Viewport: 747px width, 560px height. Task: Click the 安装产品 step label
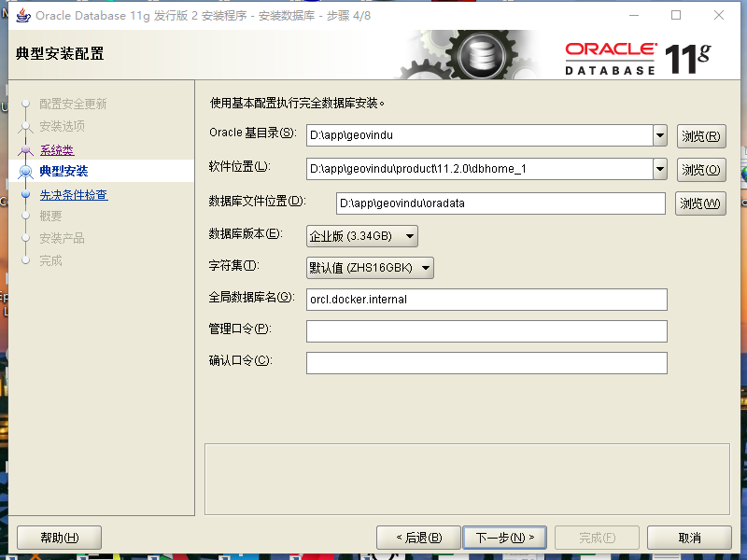62,238
